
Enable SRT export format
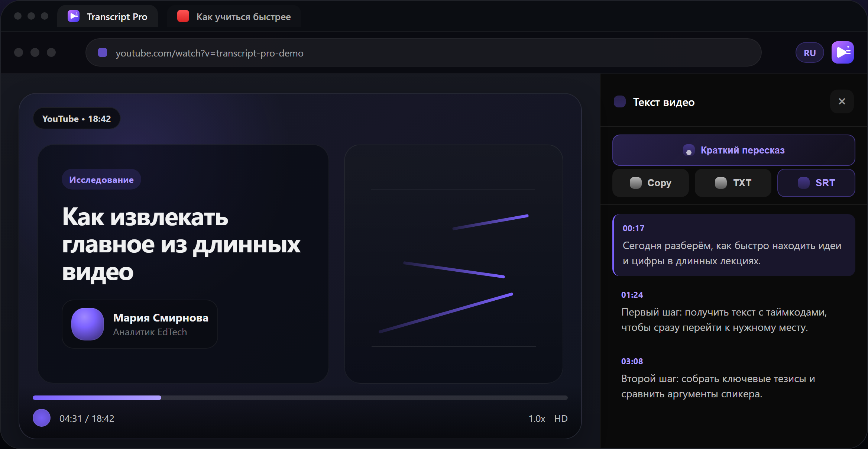point(816,182)
